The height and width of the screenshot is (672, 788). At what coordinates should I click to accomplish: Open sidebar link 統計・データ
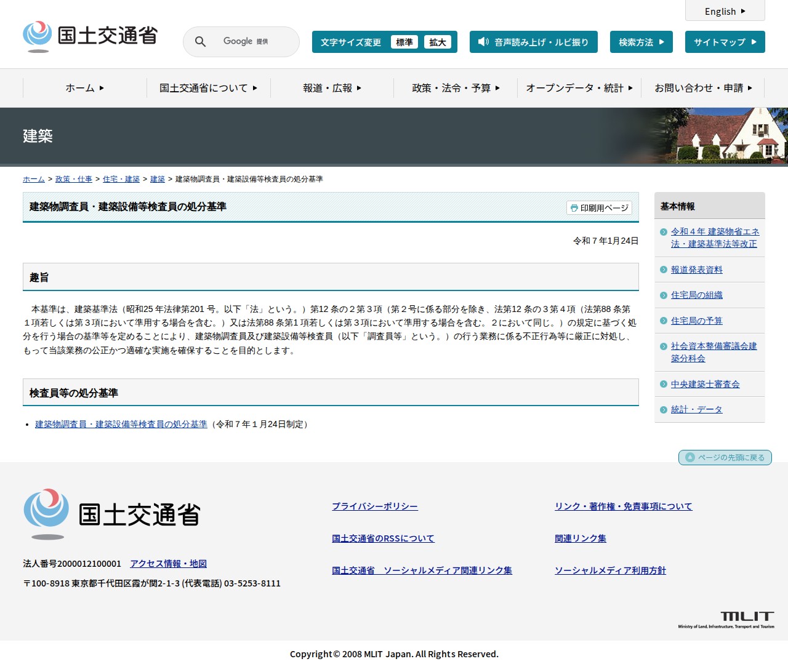point(697,410)
